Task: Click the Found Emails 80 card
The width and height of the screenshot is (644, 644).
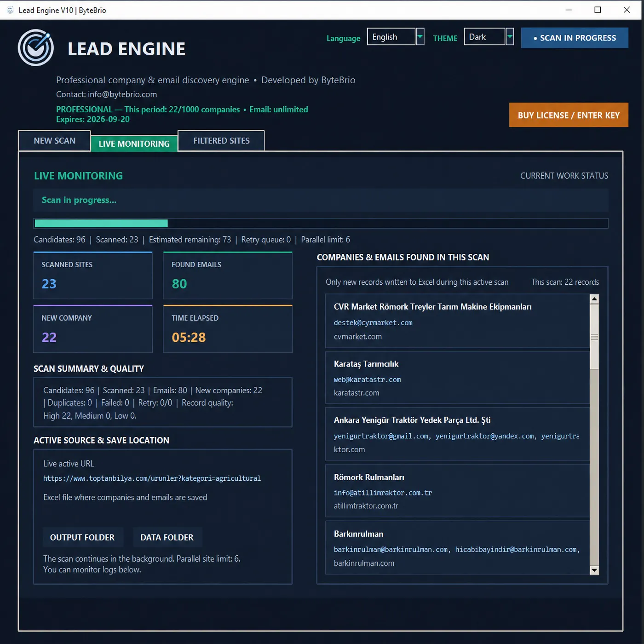Action: (x=228, y=276)
